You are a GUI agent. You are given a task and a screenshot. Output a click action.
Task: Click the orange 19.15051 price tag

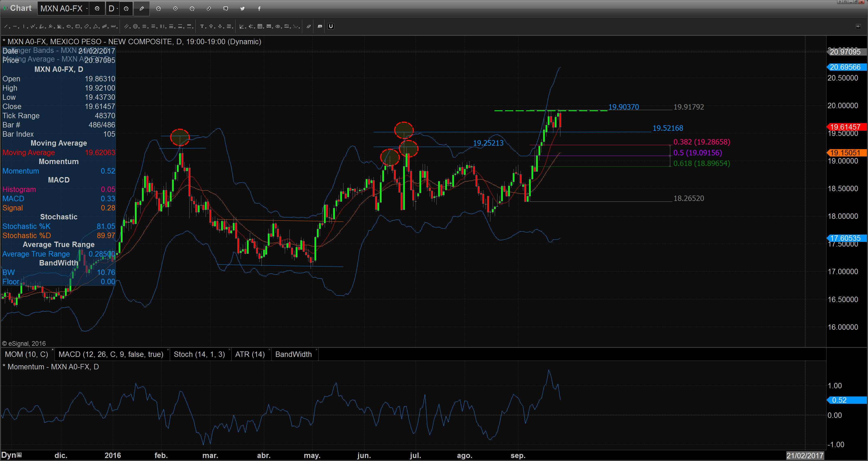click(847, 153)
